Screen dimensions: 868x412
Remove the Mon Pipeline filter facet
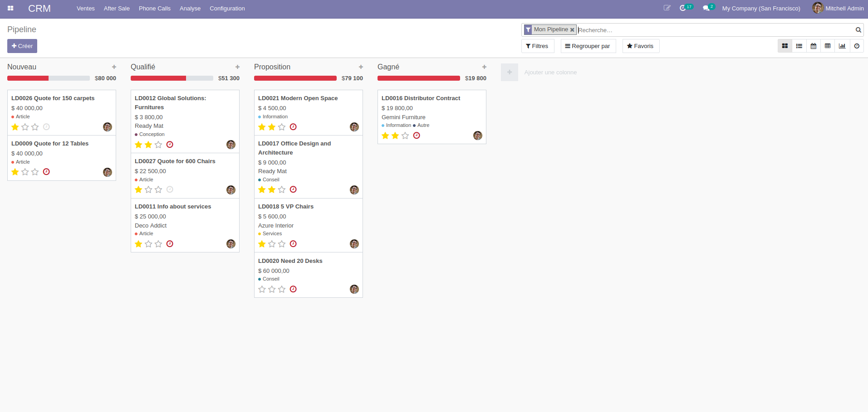(x=572, y=30)
